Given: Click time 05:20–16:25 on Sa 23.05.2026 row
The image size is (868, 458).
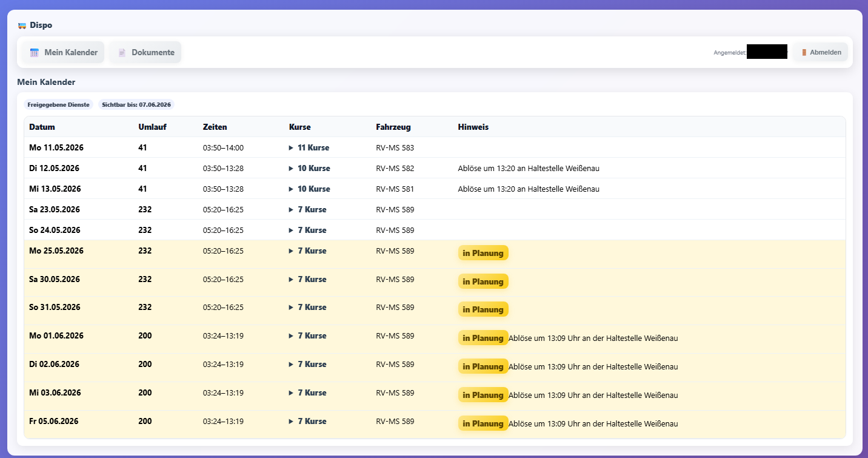Looking at the screenshot, I should (223, 209).
